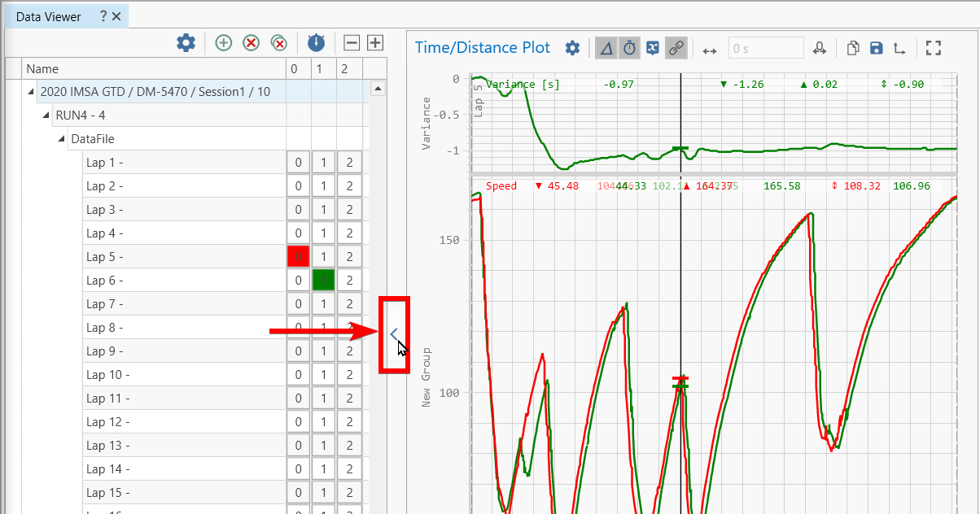Toggle the time mode stopwatch button
Viewport: 980px width, 514px height.
(630, 49)
